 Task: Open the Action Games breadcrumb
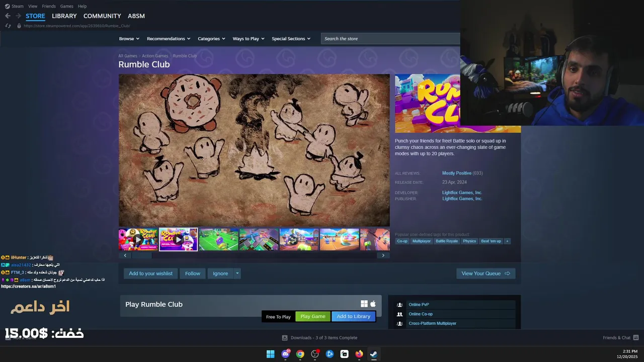[x=155, y=56]
